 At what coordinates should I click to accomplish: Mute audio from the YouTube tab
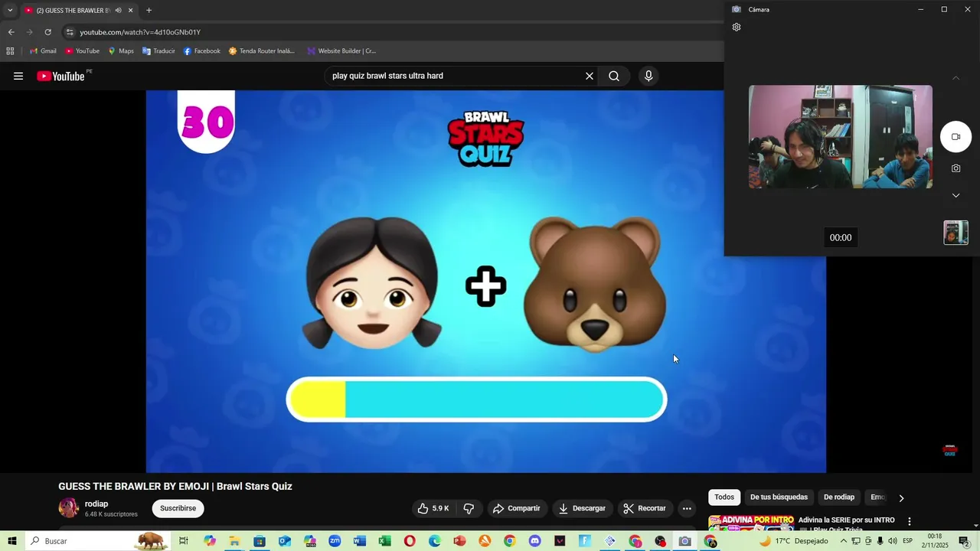pyautogui.click(x=118, y=10)
